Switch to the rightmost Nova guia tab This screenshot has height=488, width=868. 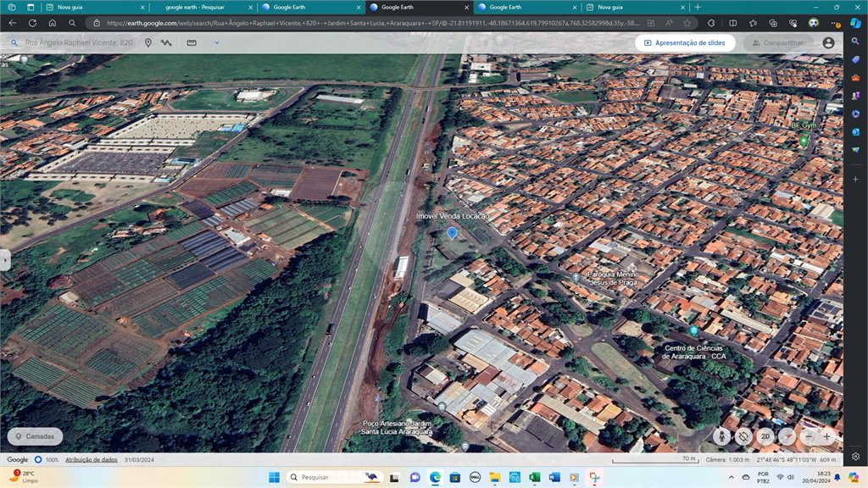[x=634, y=7]
